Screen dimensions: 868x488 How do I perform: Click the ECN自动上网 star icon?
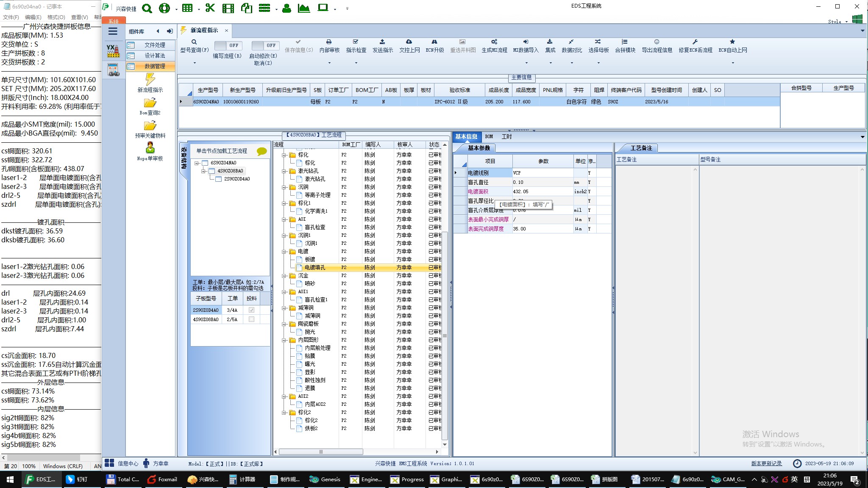pyautogui.click(x=732, y=42)
